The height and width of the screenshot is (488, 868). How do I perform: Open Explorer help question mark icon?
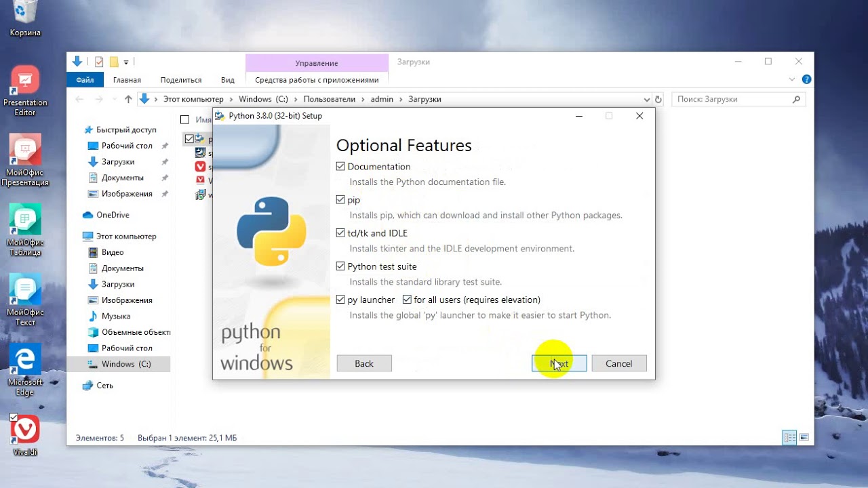click(x=806, y=79)
